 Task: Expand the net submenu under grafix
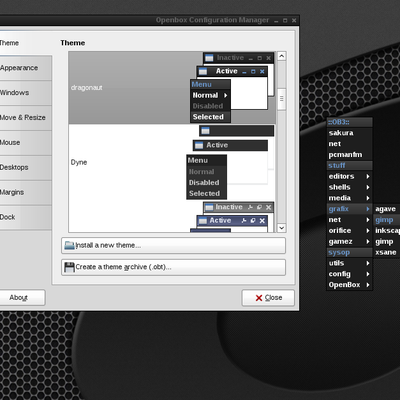tap(349, 220)
